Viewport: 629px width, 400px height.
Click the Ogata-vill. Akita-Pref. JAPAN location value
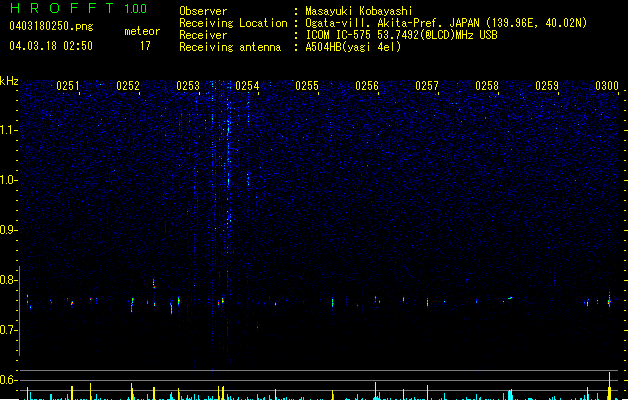(x=446, y=23)
